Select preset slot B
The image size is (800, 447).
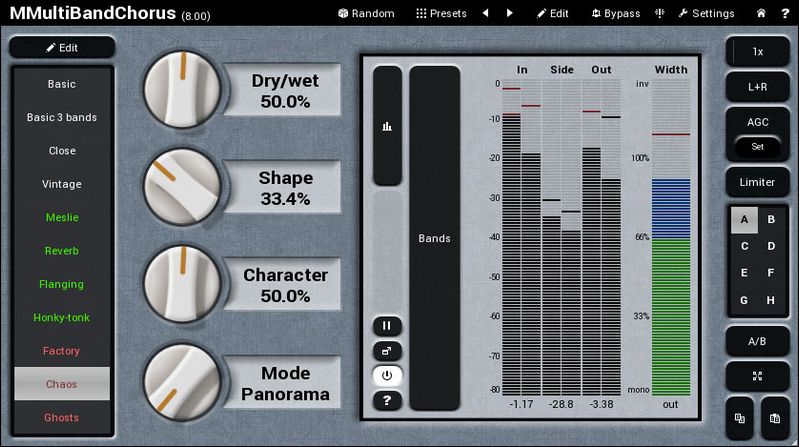pyautogui.click(x=771, y=219)
